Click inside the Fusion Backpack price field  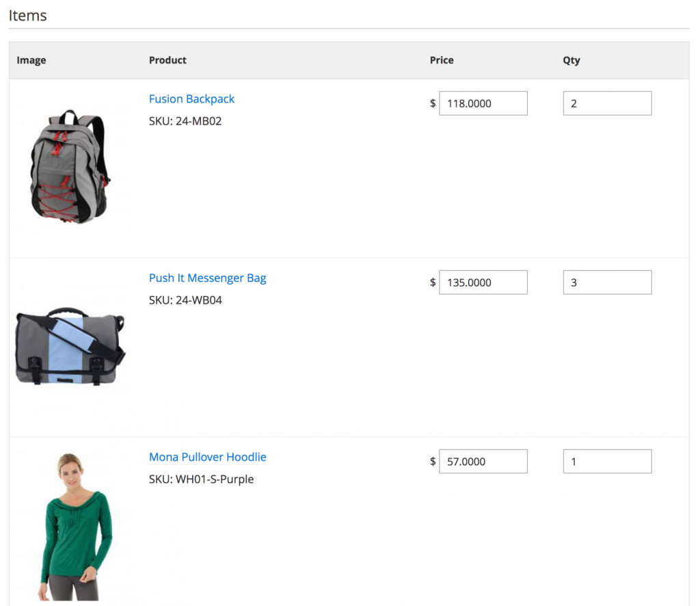pos(483,103)
